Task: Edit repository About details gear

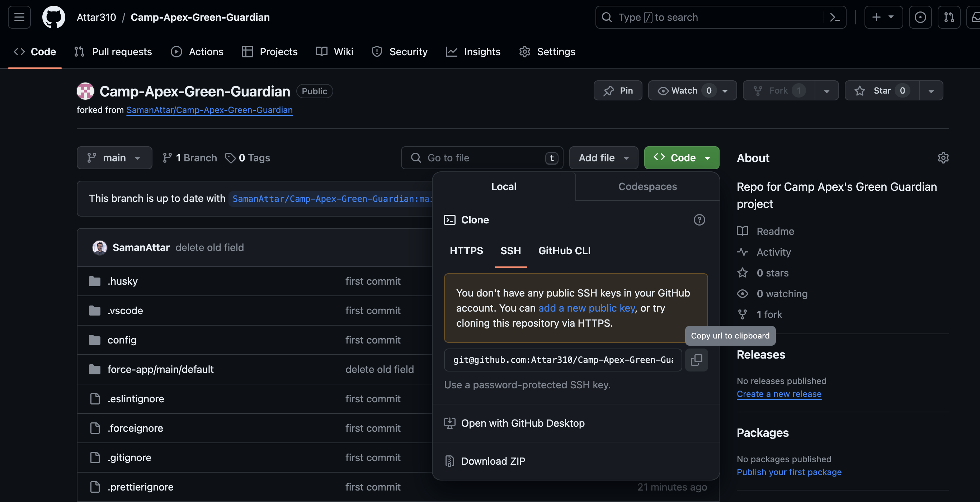Action: 943,158
